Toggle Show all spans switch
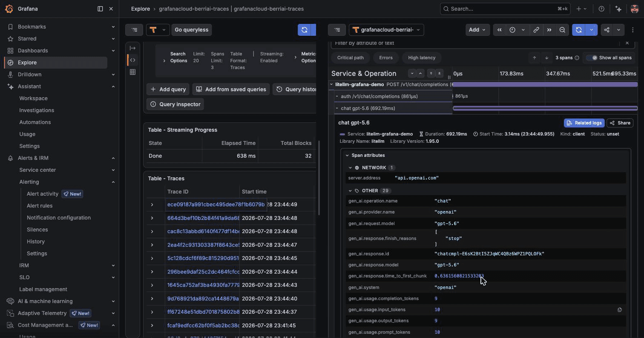The width and height of the screenshot is (644, 338). tap(592, 58)
